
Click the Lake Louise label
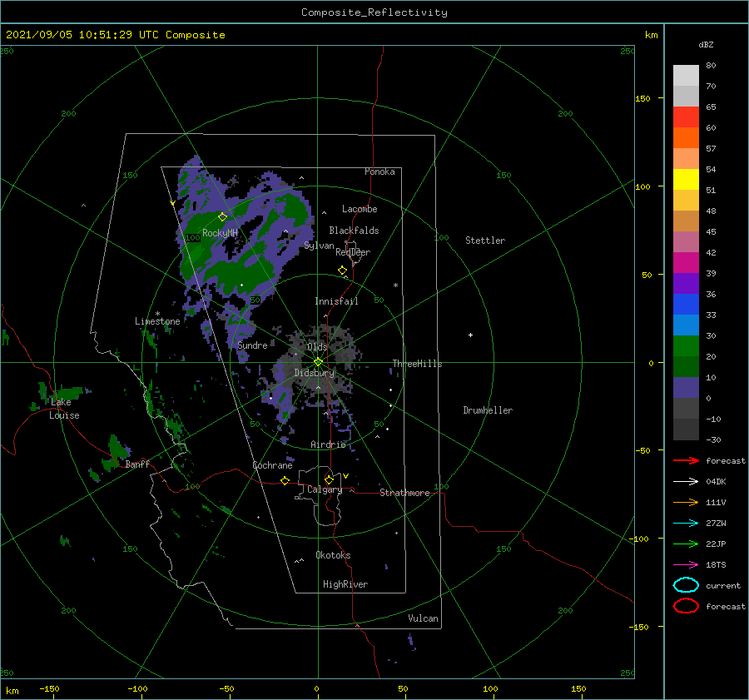pyautogui.click(x=64, y=409)
